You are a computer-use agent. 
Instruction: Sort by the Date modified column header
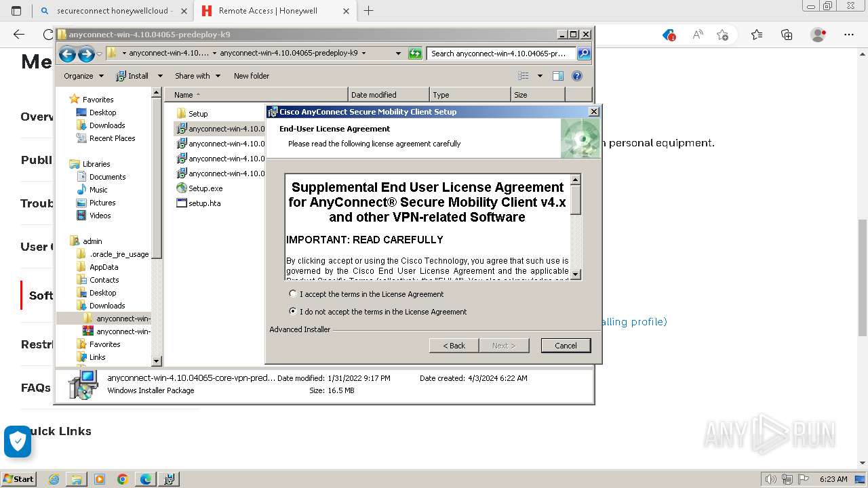coord(389,95)
